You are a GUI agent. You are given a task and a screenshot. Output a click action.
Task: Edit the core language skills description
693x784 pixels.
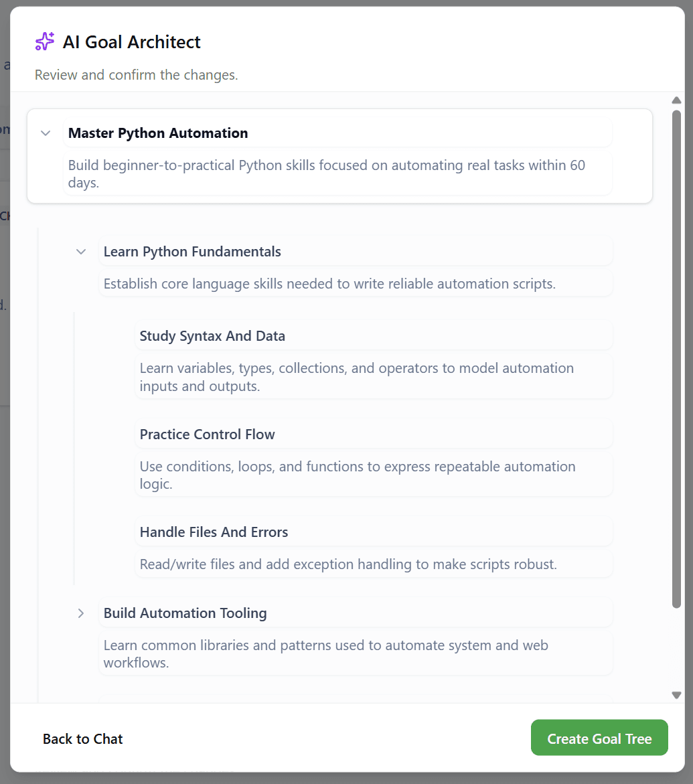[355, 284]
